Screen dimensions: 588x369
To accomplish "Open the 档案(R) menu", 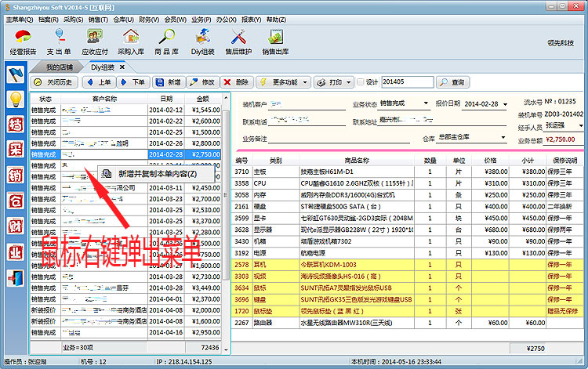I will click(49, 20).
